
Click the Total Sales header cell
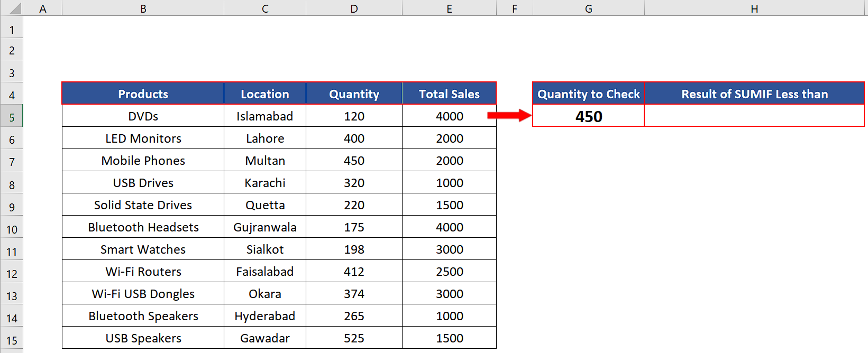pyautogui.click(x=449, y=94)
